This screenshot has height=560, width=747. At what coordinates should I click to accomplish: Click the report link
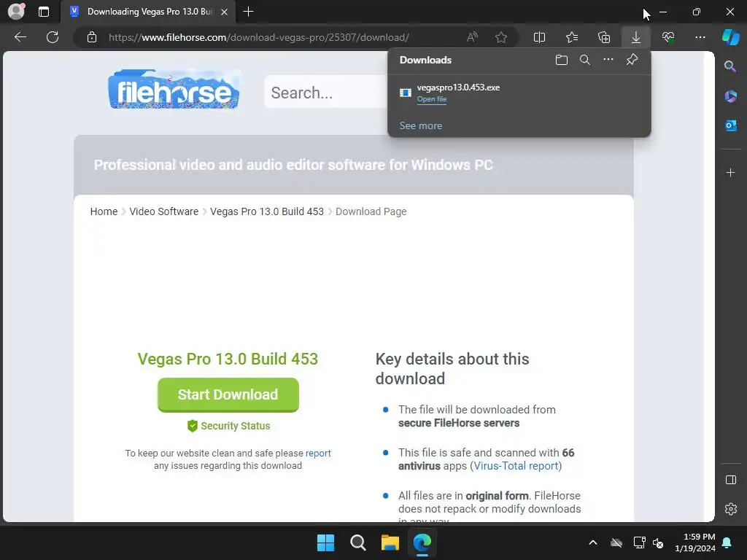[318, 453]
